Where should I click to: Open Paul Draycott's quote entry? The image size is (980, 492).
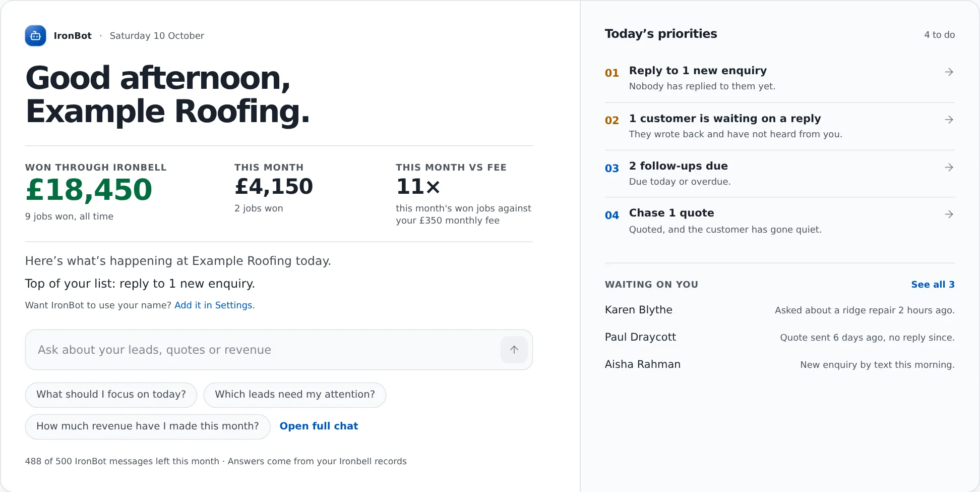tap(779, 337)
